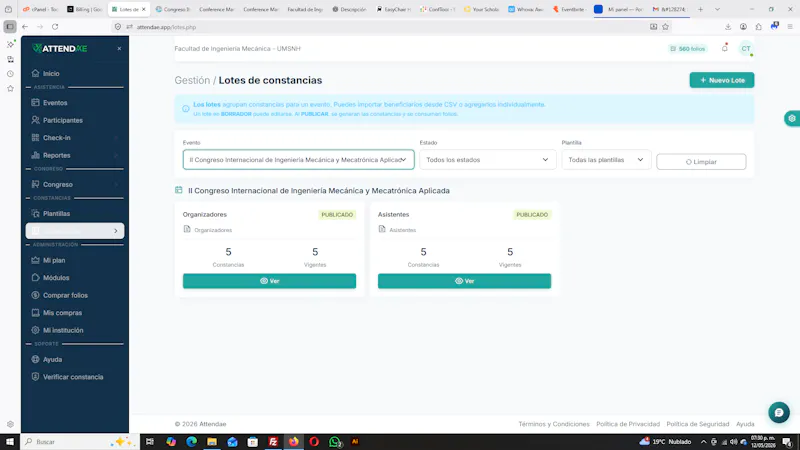
Task: Click the Nuevo Lote button
Action: point(721,80)
